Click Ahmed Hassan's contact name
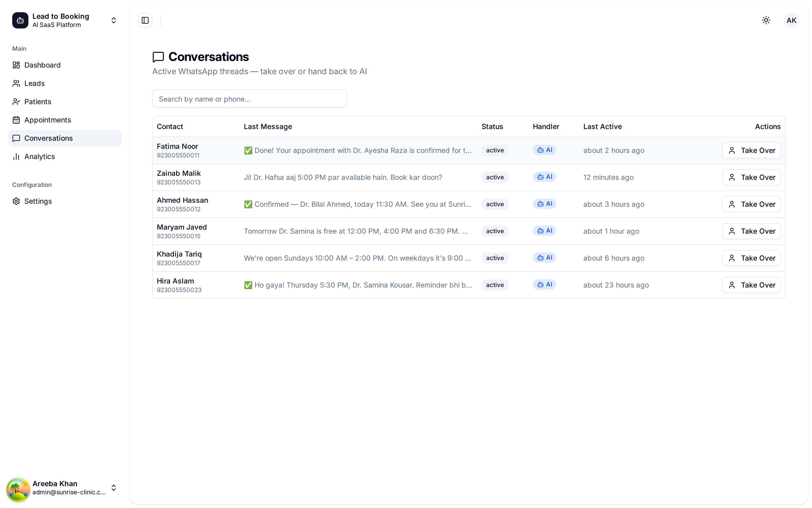Viewport: 812px width, 508px height. pos(182,200)
